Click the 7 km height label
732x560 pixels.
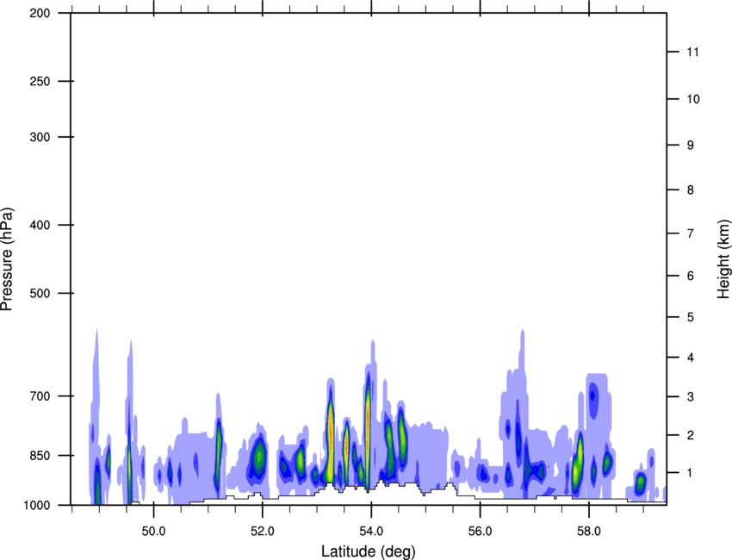(x=691, y=233)
